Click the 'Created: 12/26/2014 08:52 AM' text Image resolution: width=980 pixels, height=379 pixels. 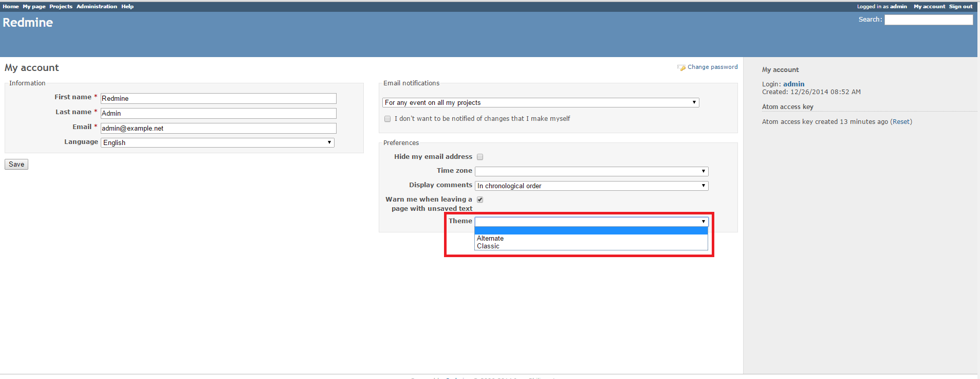click(811, 92)
